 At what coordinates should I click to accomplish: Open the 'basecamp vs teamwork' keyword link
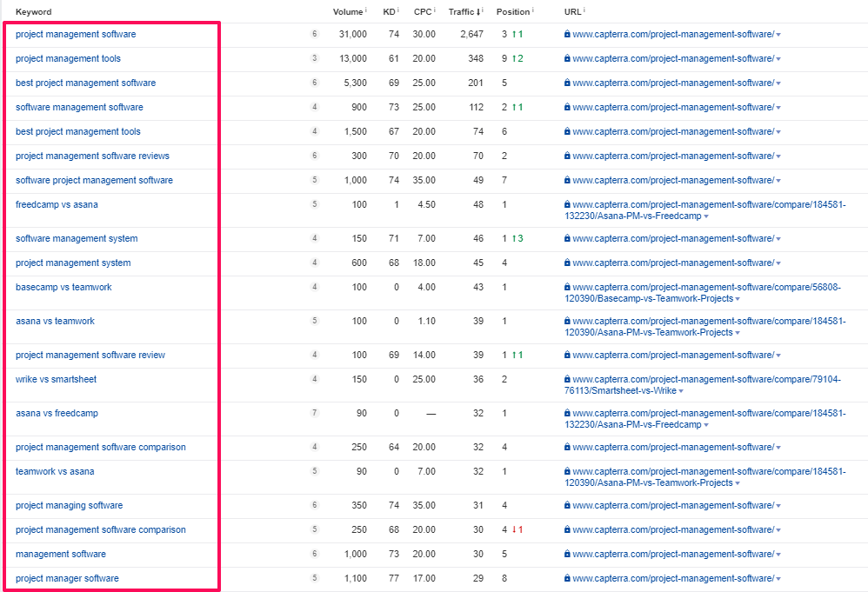(x=63, y=287)
